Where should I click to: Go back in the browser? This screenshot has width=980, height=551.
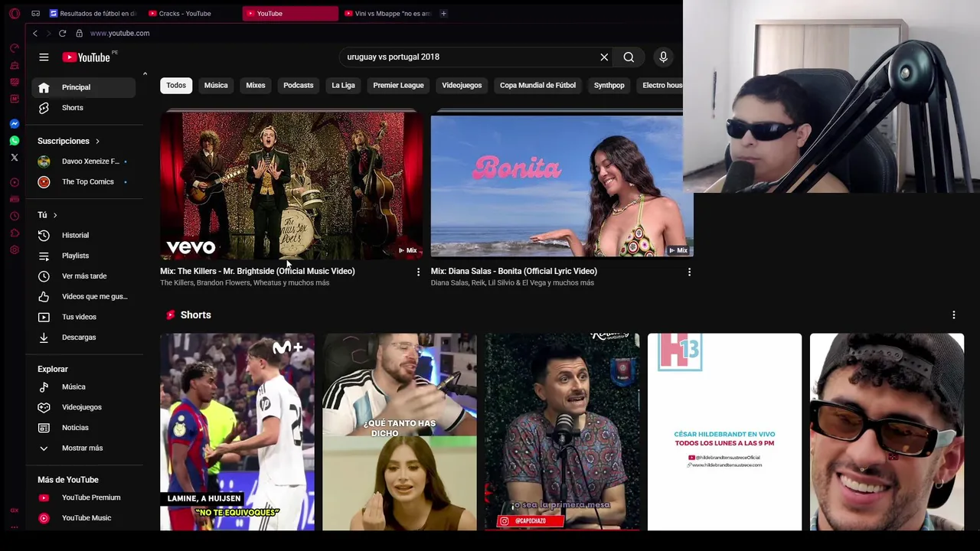(34, 34)
